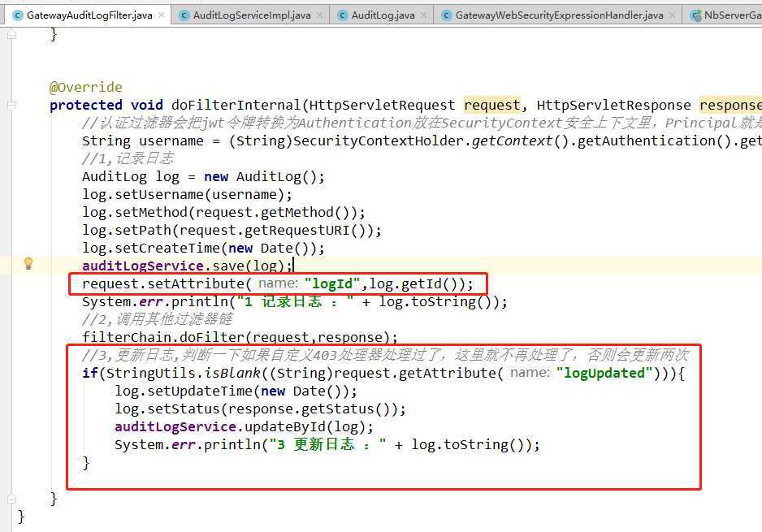
Task: Close the AuditLogServiceImpl.java tab
Action: pyautogui.click(x=320, y=15)
